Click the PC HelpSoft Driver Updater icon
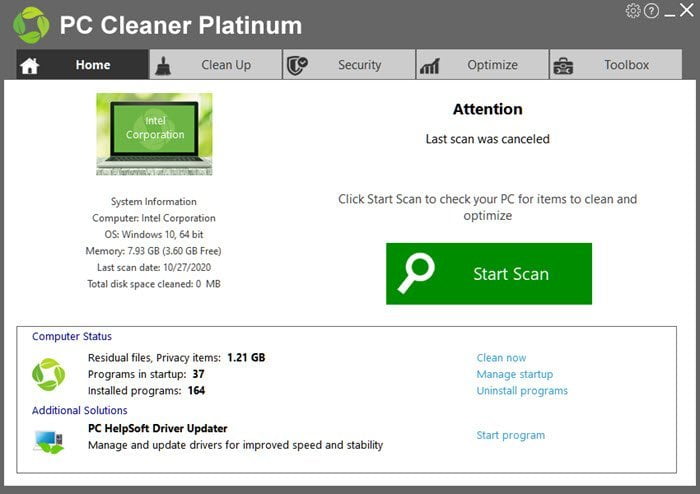This screenshot has width=700, height=494. [x=49, y=441]
